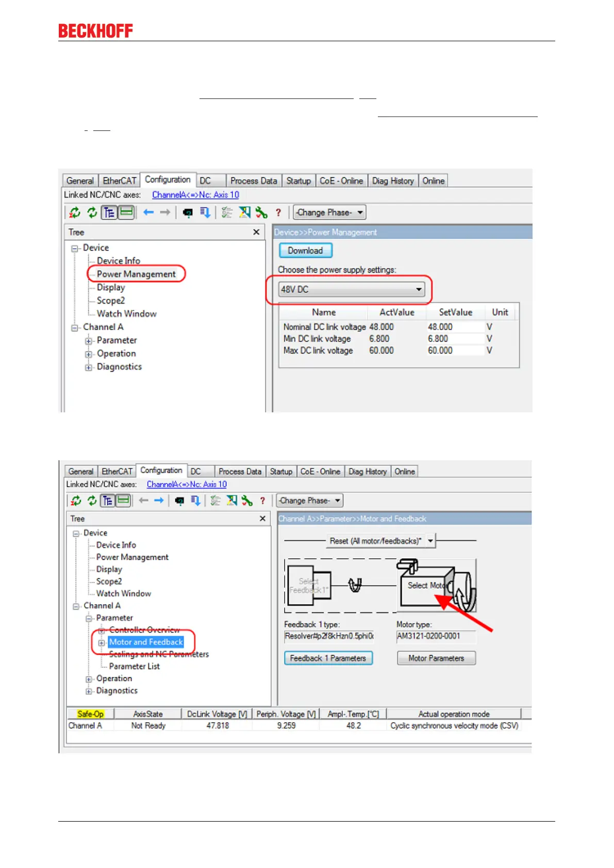Image resolution: width=614 pixels, height=868 pixels.
Task: Click the Download button
Action: coord(306,251)
